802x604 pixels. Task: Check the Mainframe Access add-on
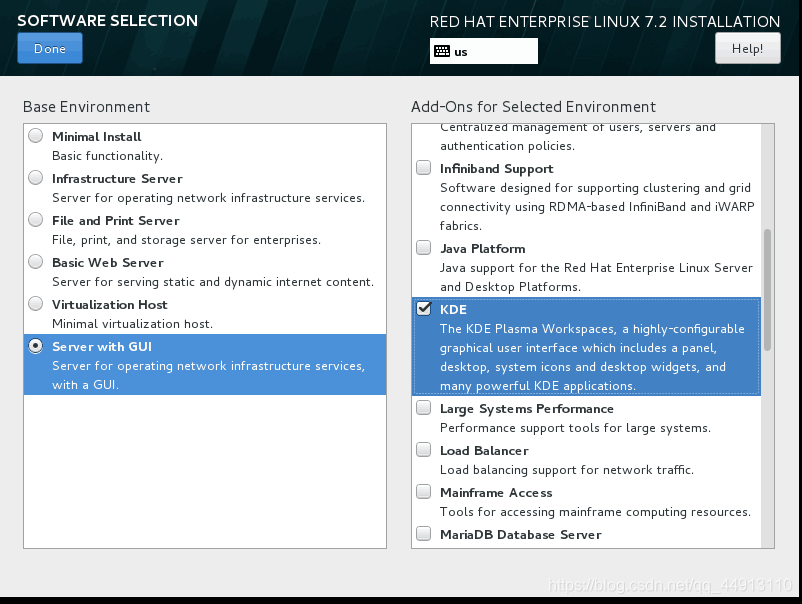tap(424, 492)
